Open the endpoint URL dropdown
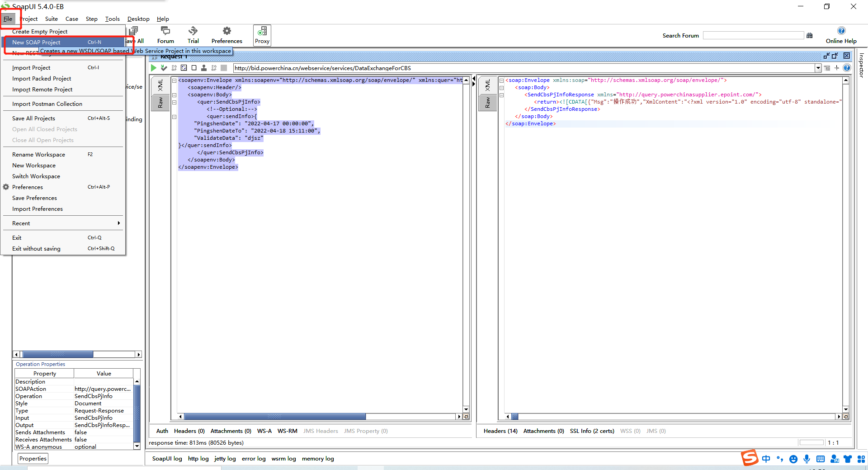Viewport: 868px width, 470px height. pos(818,68)
